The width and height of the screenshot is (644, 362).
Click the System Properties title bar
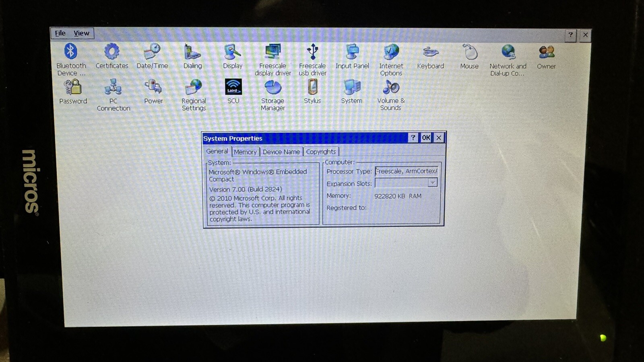tap(305, 138)
